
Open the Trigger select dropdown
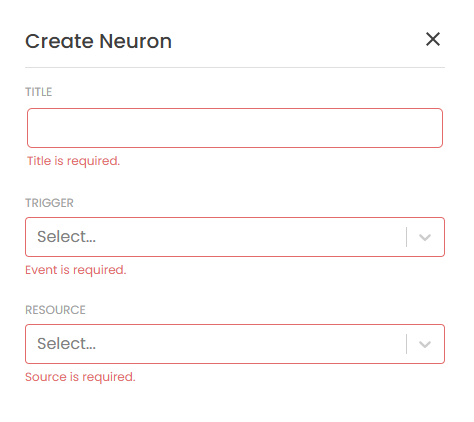235,237
